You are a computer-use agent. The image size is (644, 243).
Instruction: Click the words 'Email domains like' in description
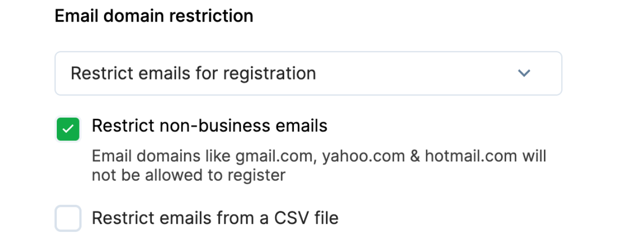click(161, 156)
